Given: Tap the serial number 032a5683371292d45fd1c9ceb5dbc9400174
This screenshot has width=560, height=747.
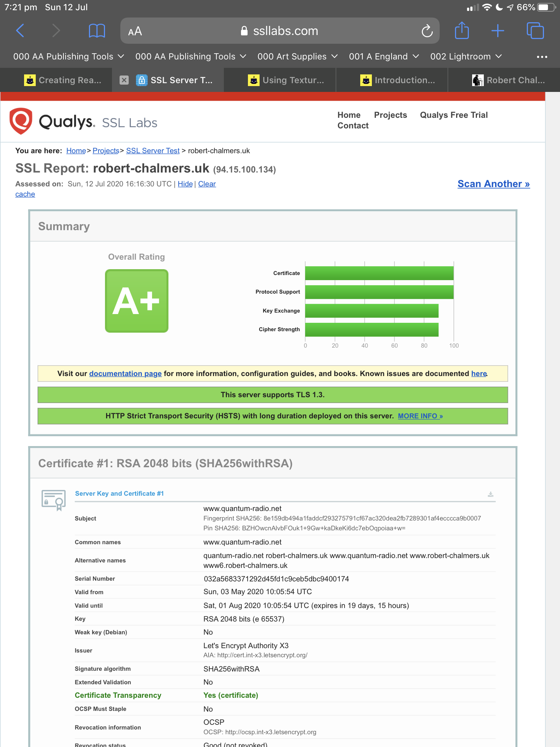Looking at the screenshot, I should (x=276, y=579).
